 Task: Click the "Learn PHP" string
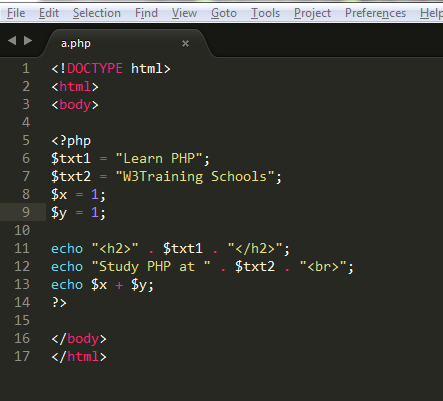pos(159,158)
